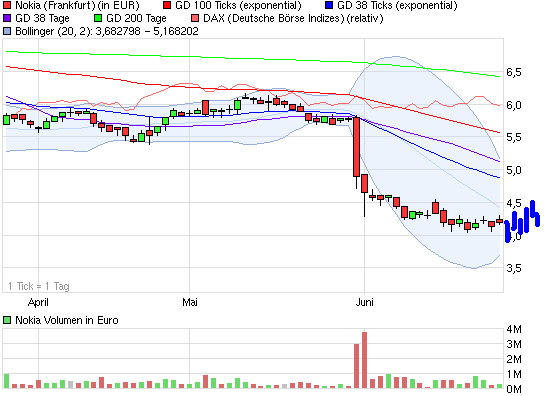Click the 6,0 price axis label
The image size is (545, 396).
(x=514, y=105)
